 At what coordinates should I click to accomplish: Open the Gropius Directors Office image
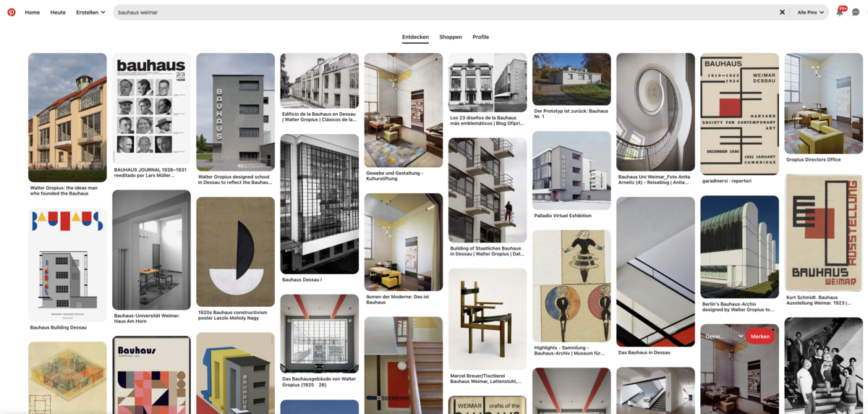(x=823, y=103)
